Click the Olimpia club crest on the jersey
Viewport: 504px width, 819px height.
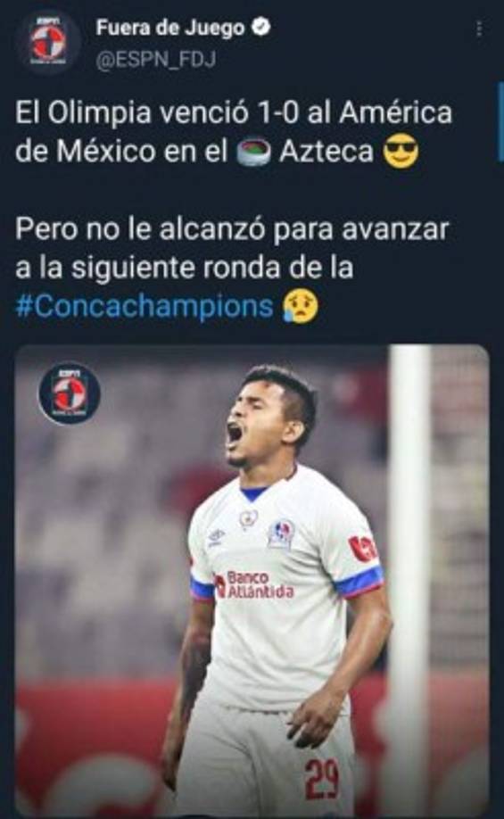pyautogui.click(x=281, y=534)
